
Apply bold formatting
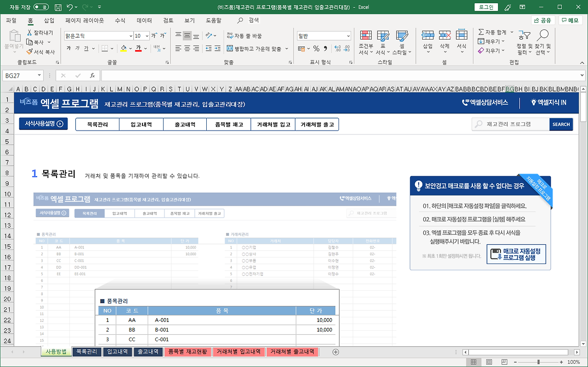[x=69, y=48]
